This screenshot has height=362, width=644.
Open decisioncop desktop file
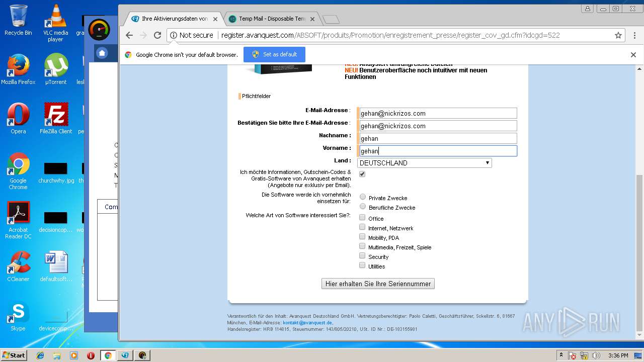(x=56, y=222)
